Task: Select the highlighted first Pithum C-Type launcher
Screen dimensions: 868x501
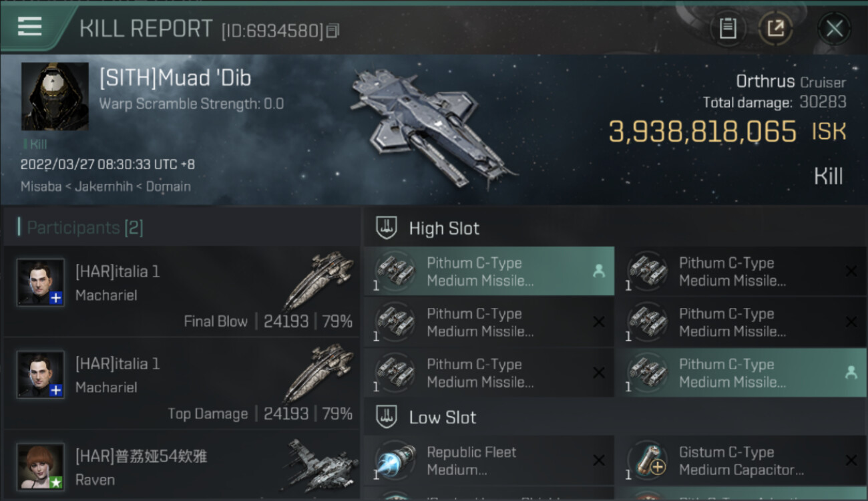Action: (489, 271)
